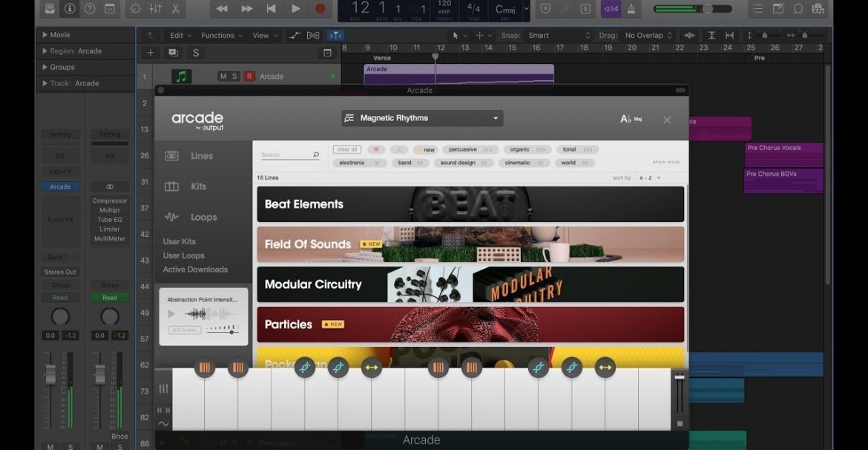
Task: Open the Cmaj key signature dropdown
Action: (510, 9)
